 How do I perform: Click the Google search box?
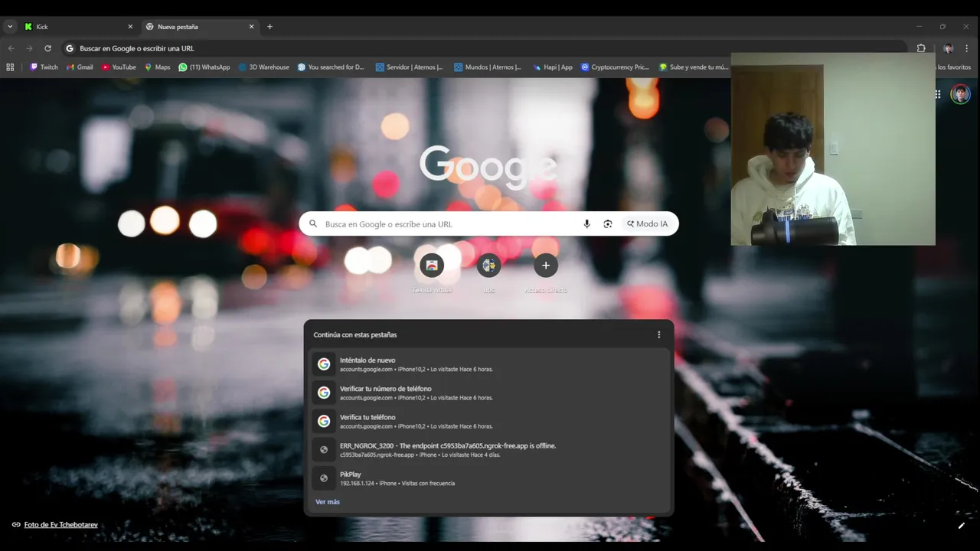coord(488,223)
